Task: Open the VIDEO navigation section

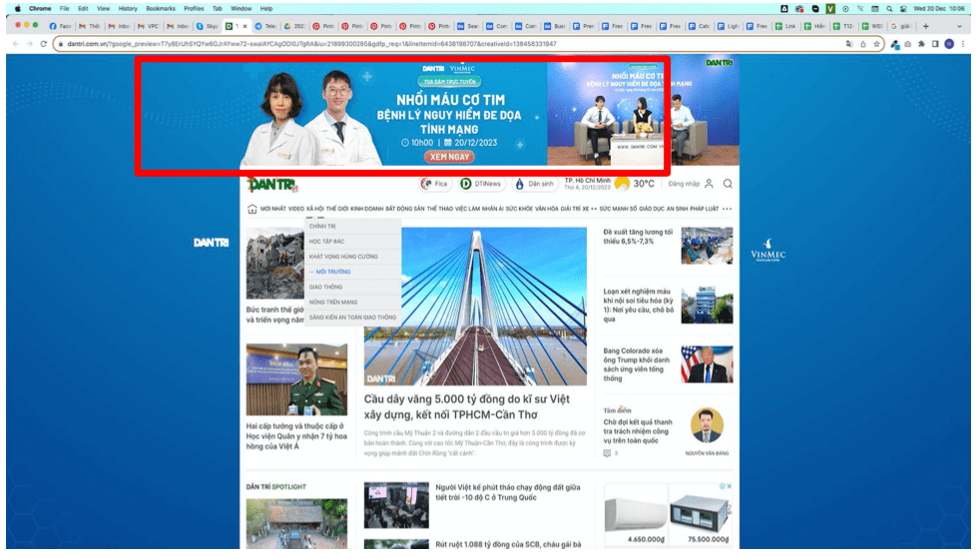Action: (x=296, y=209)
